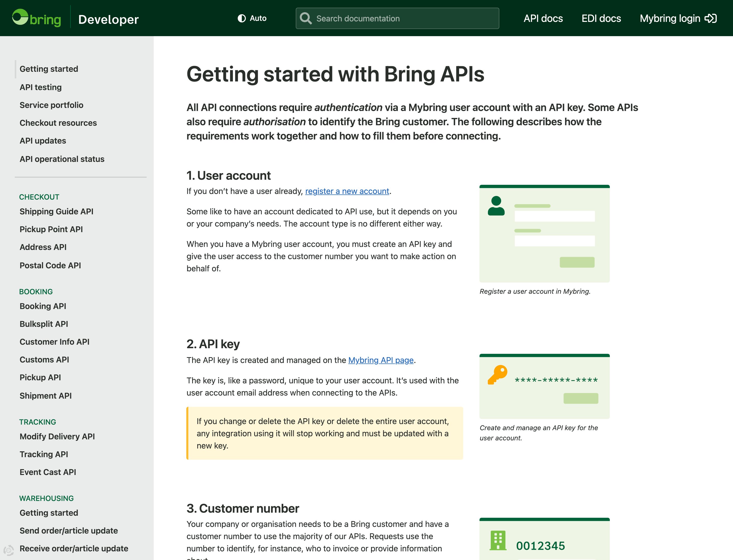This screenshot has height=560, width=733.
Task: Click the Mybring login arrow icon
Action: coord(711,18)
